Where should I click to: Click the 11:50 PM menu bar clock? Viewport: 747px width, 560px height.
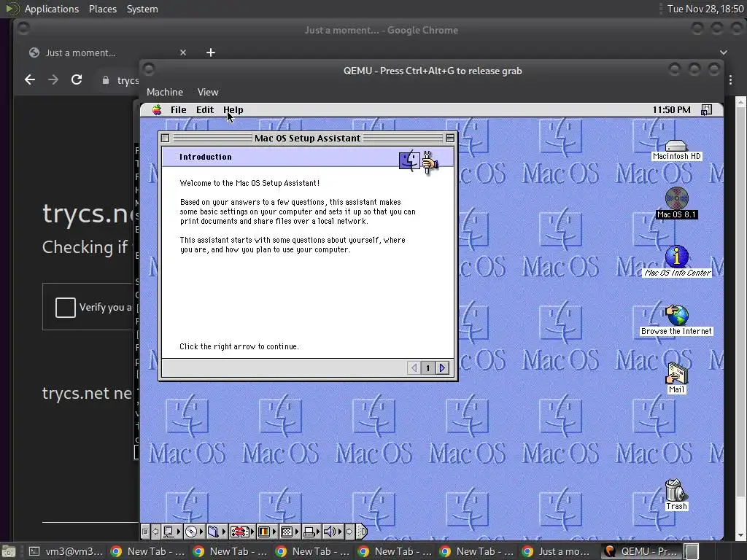pos(671,110)
